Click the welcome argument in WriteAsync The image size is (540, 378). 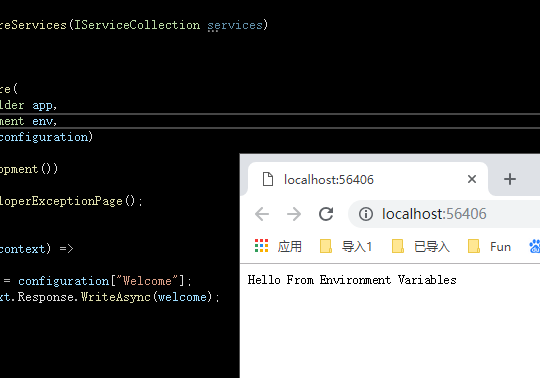click(x=183, y=297)
